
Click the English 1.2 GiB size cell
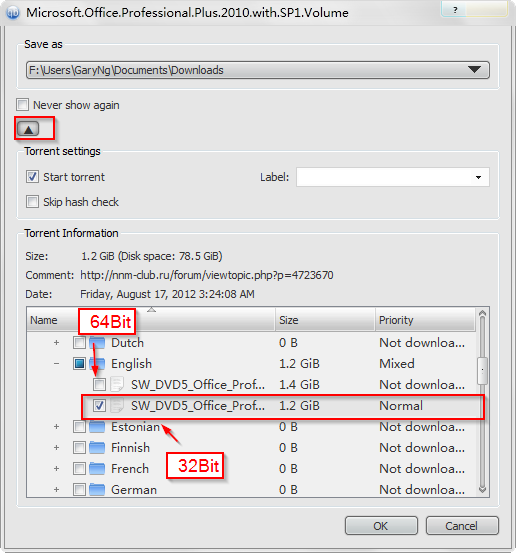(x=299, y=364)
